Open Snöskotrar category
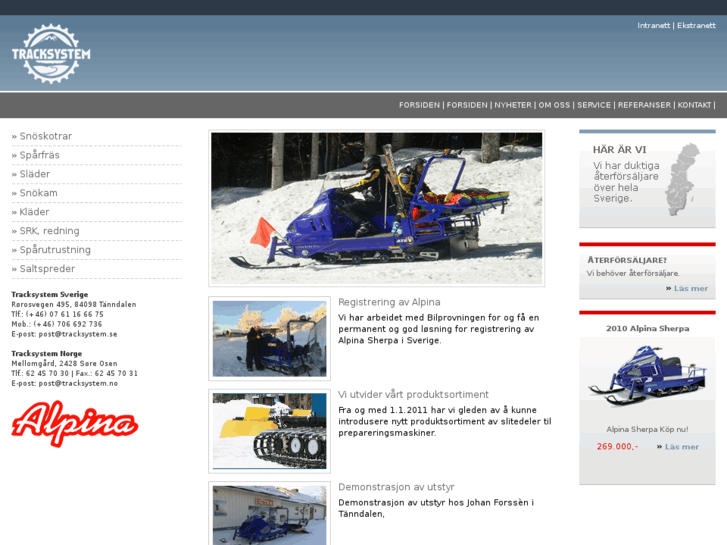Viewport: 727px width, 545px height. click(x=45, y=136)
